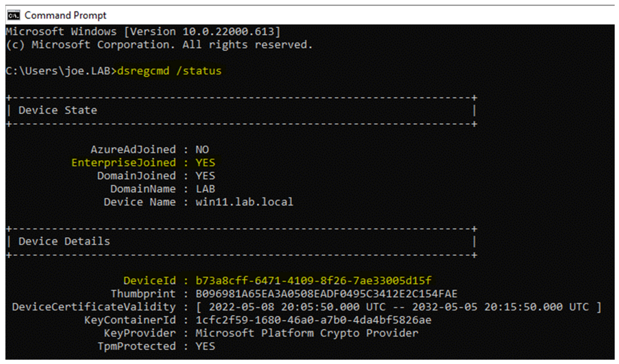Click the Microsoft Platform Crypto Provider text
The image size is (619, 364).
pos(306,333)
